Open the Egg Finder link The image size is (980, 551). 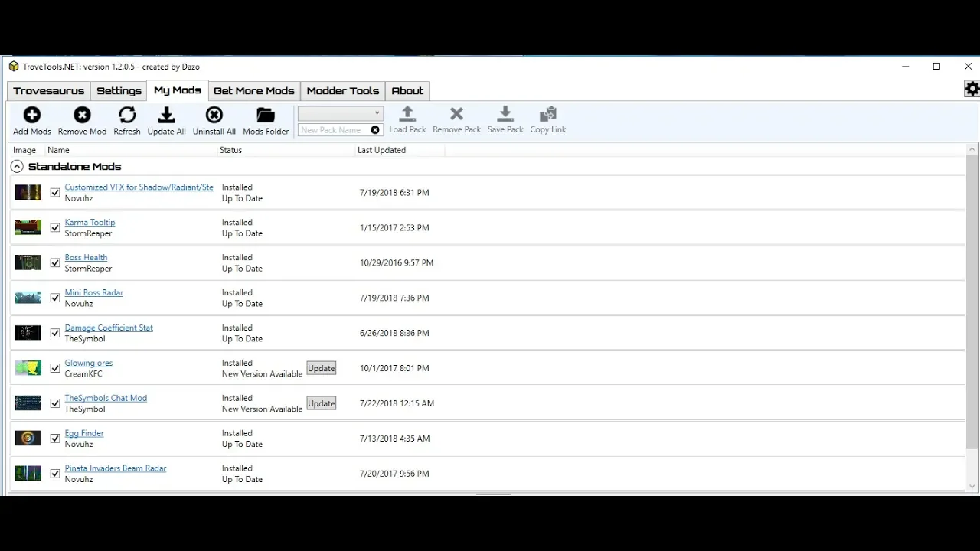(x=84, y=433)
